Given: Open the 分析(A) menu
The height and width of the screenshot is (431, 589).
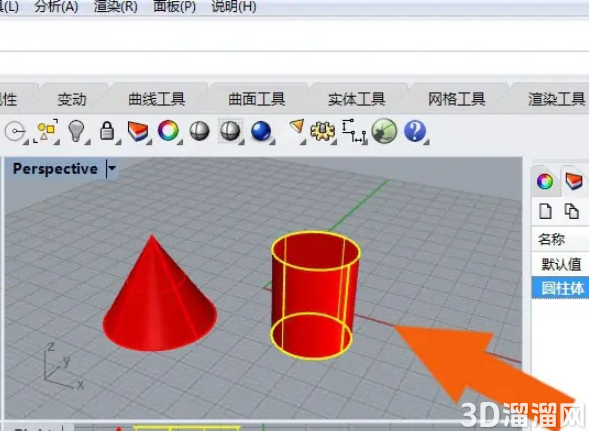Looking at the screenshot, I should [x=56, y=6].
